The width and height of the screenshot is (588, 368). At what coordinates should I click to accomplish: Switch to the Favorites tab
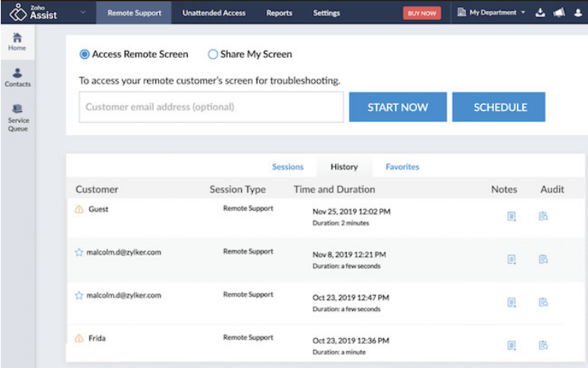(402, 167)
